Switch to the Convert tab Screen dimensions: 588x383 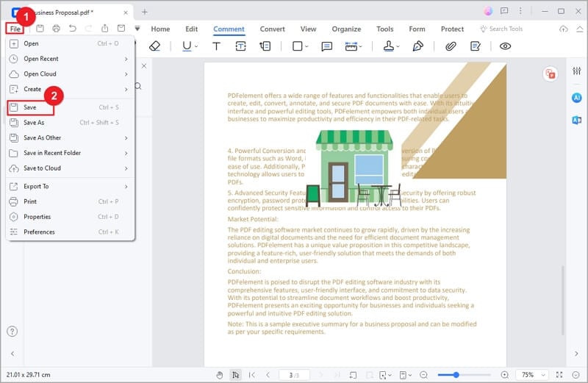[x=272, y=29]
